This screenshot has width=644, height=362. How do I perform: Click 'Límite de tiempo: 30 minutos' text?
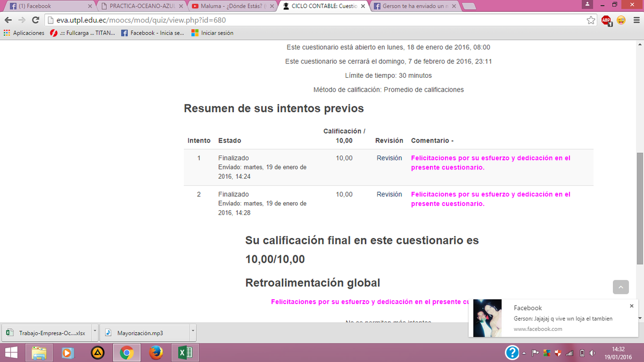(388, 76)
